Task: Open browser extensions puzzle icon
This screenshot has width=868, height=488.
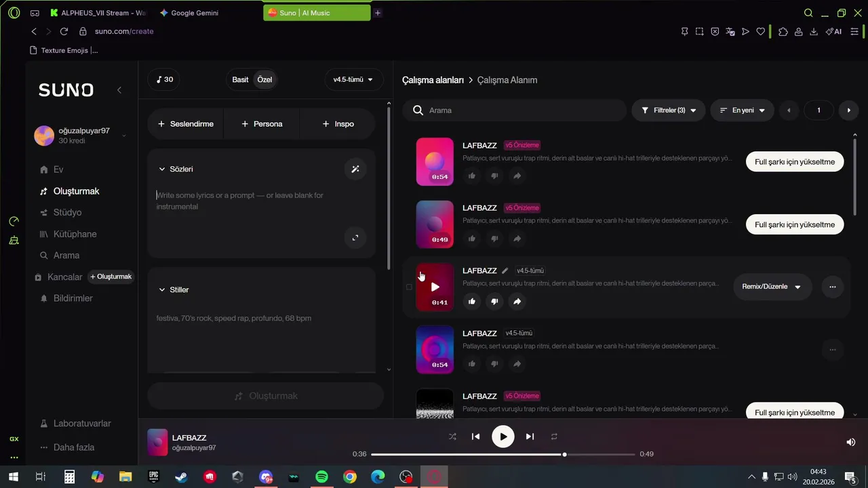Action: tap(783, 31)
